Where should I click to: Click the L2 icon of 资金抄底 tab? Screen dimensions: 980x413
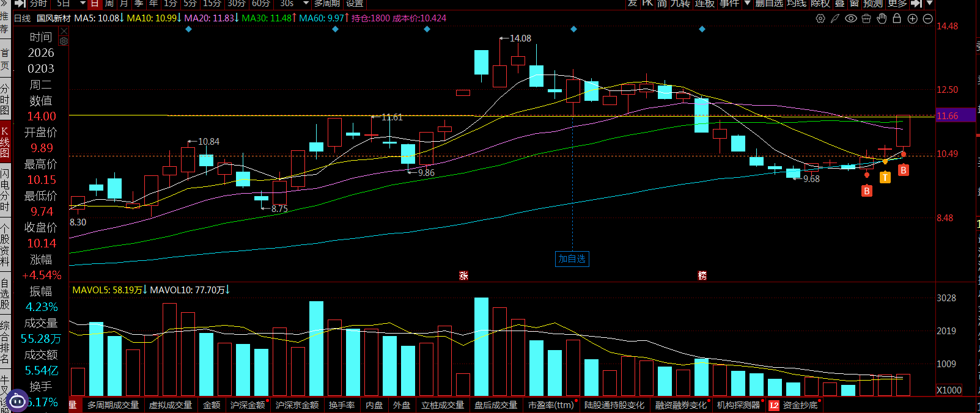[774, 405]
